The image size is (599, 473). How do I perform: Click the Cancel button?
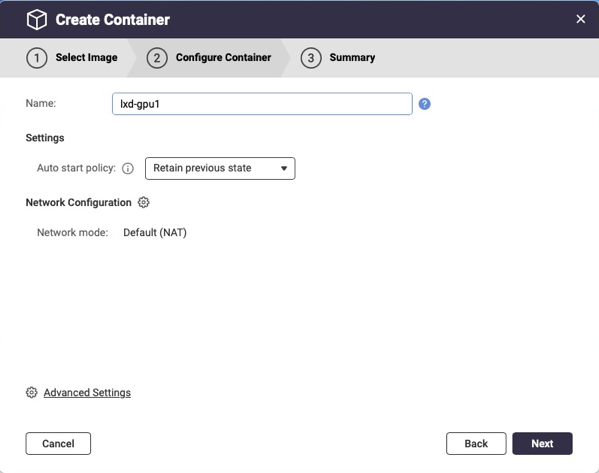58,444
